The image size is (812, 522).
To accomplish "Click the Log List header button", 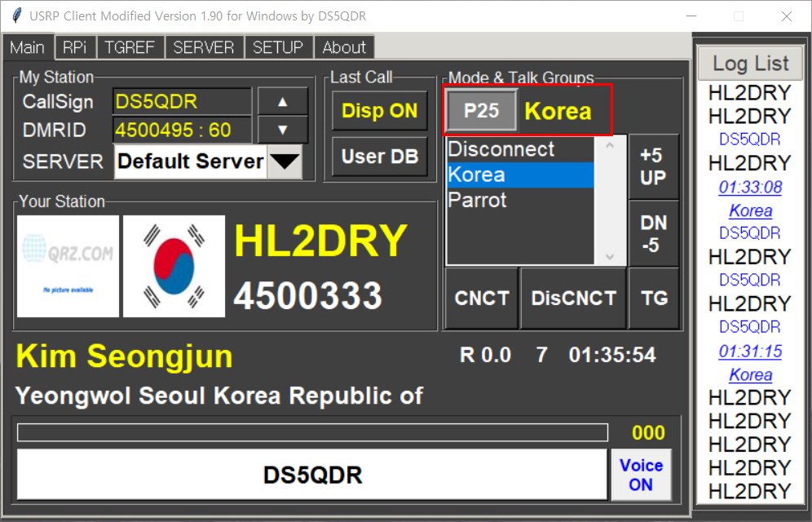I will pos(750,63).
